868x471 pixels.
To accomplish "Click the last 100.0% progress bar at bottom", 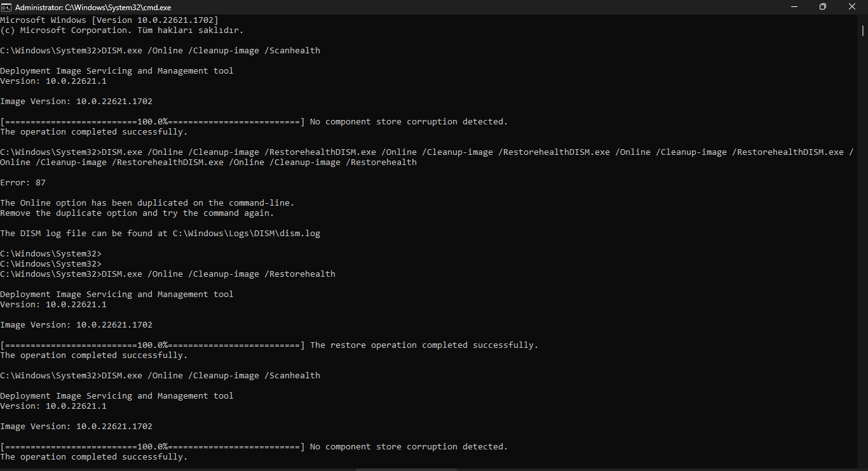I will pos(153,447).
